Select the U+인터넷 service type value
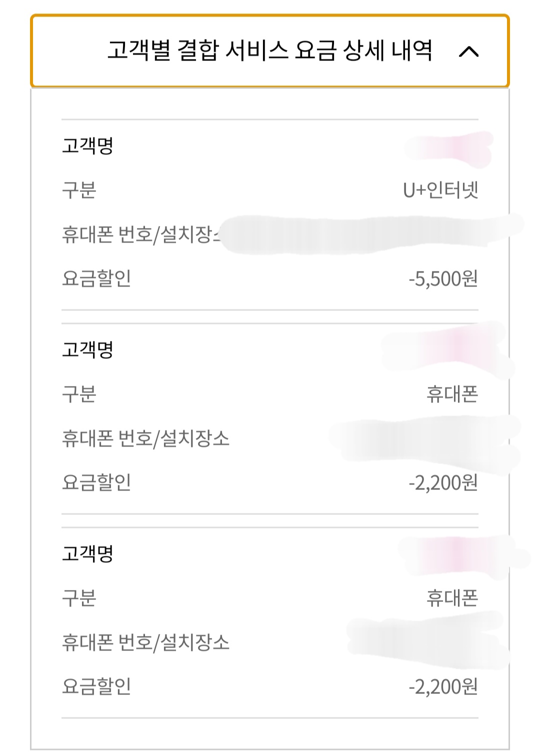 [x=440, y=190]
